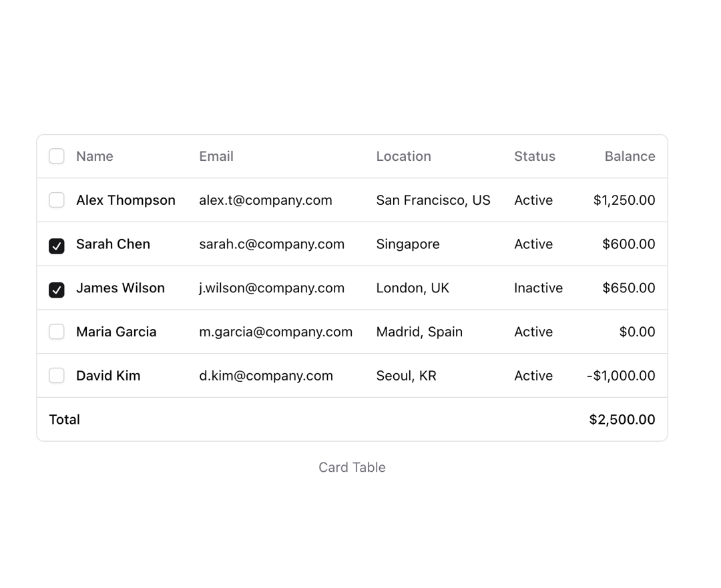This screenshot has height=588, width=721.
Task: Tick the checkbox beside David Kim
Action: point(57,376)
